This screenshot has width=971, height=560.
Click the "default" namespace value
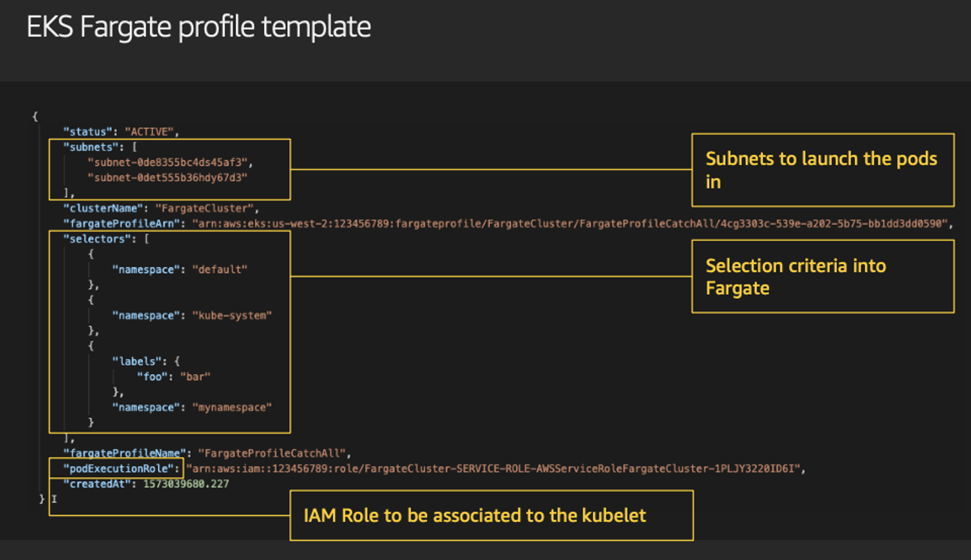220,270
